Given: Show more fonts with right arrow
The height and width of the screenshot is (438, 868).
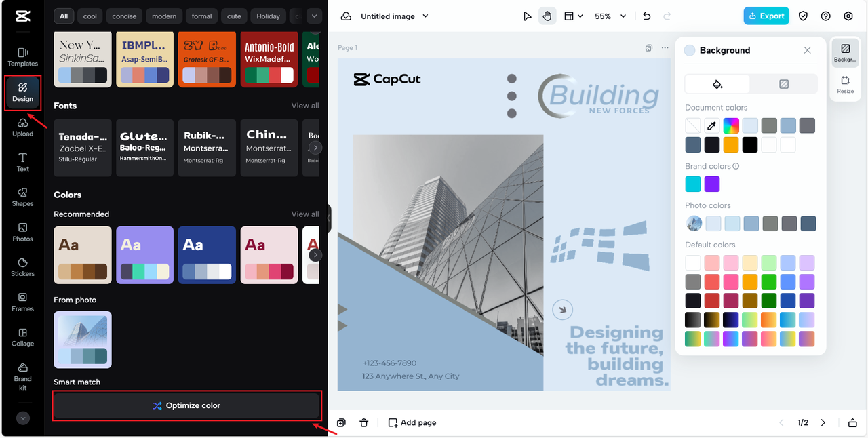Looking at the screenshot, I should coord(315,148).
